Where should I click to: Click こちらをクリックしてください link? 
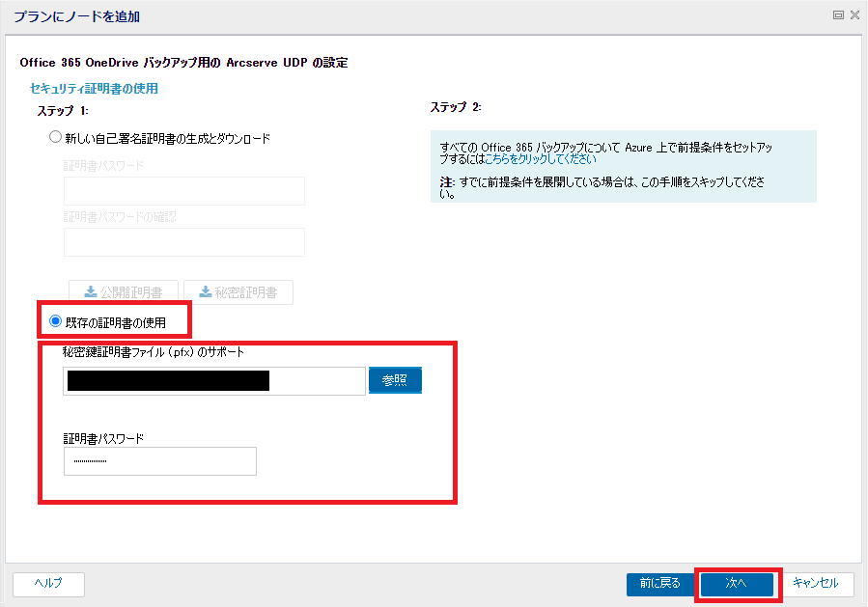pyautogui.click(x=541, y=159)
